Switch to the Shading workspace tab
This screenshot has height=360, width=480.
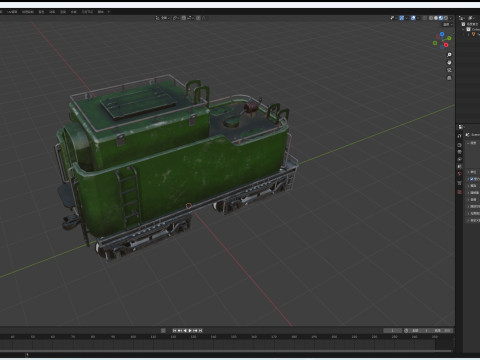[x=41, y=12]
